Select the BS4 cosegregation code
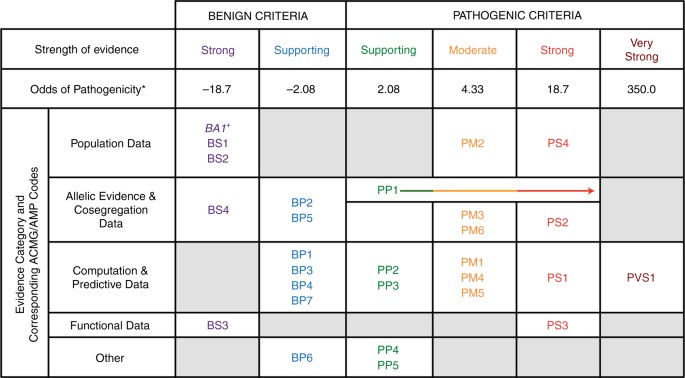 coord(218,210)
